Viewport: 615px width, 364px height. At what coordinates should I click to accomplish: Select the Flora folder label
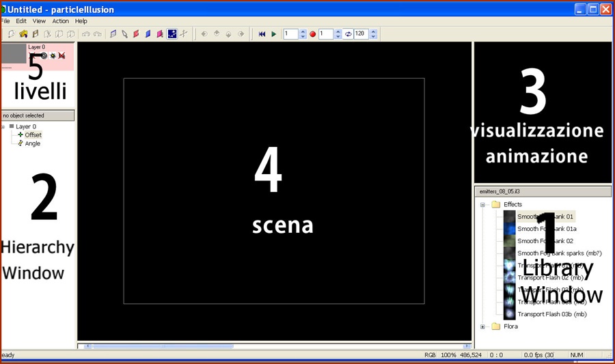[510, 326]
